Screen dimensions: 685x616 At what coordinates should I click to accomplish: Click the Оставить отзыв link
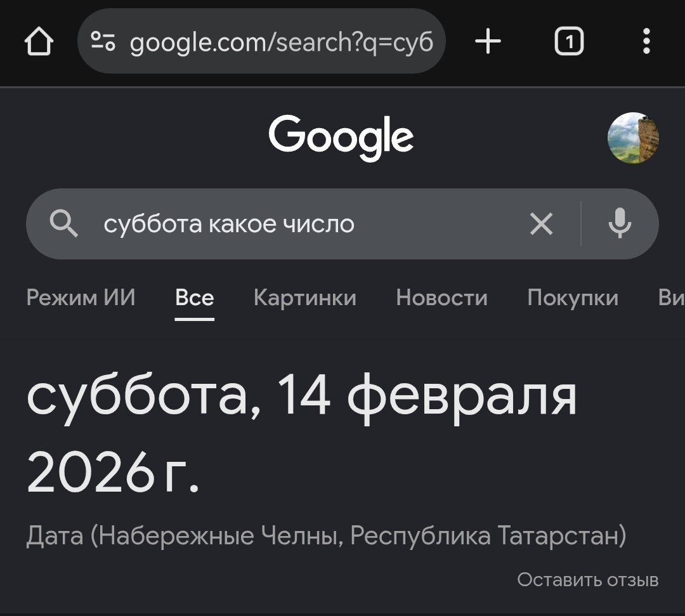[x=588, y=580]
